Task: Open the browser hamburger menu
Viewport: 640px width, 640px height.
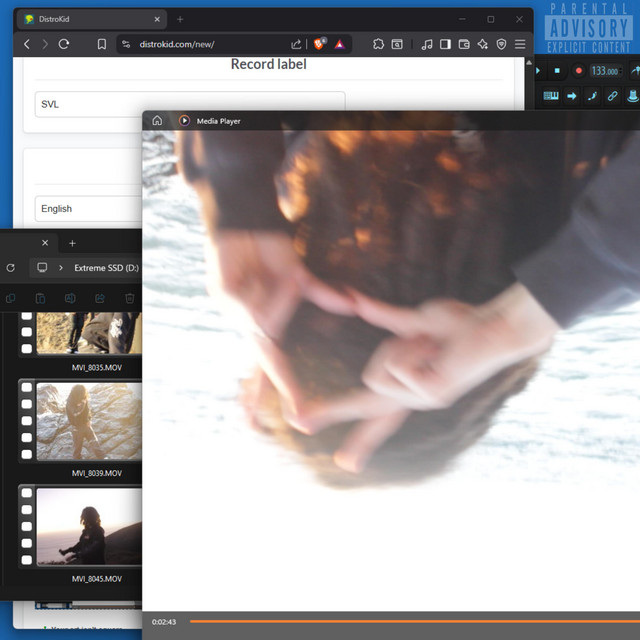Action: click(x=520, y=44)
